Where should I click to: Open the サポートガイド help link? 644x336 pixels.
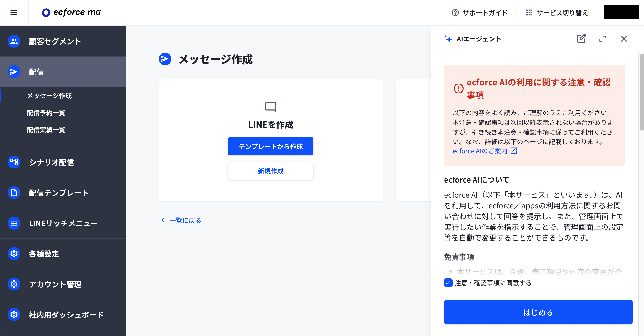point(480,13)
